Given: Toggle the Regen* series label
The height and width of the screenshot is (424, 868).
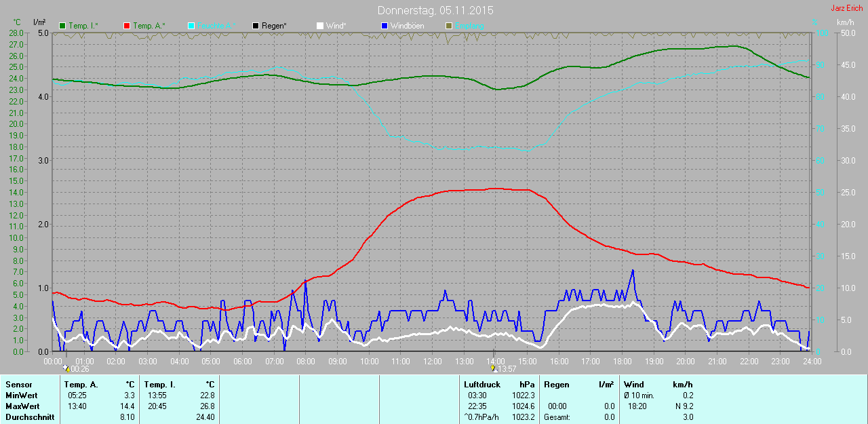Looking at the screenshot, I should pos(274,26).
